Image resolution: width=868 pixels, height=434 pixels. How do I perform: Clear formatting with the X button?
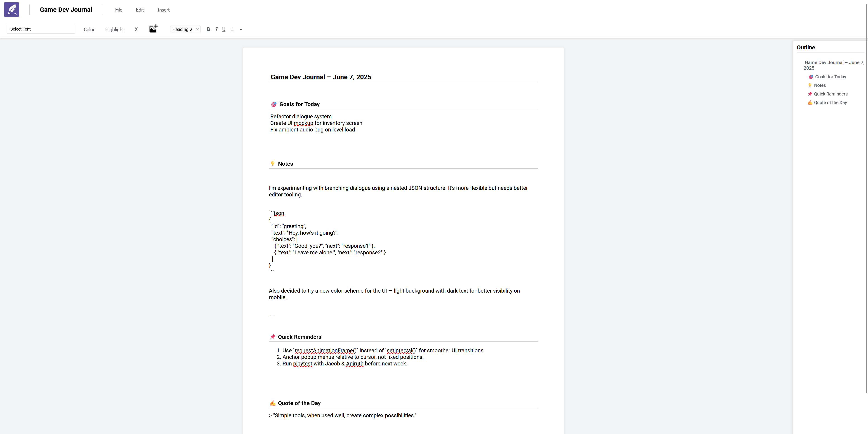pos(136,29)
